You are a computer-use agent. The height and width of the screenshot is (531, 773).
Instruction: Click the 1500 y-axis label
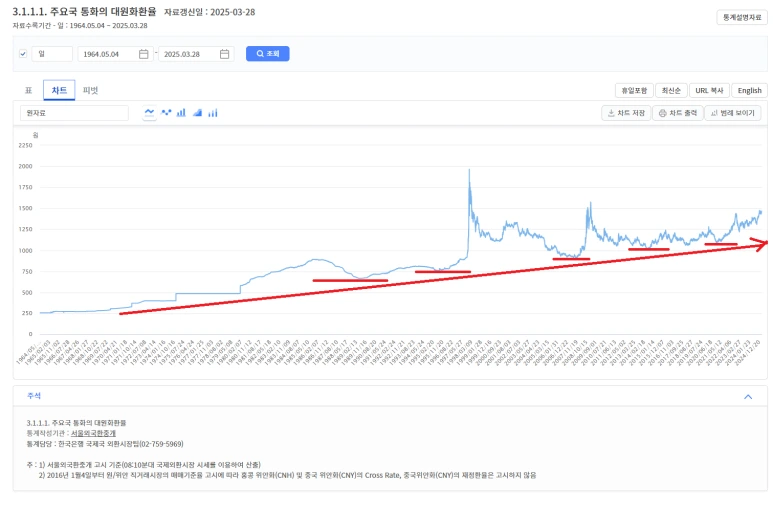point(25,208)
